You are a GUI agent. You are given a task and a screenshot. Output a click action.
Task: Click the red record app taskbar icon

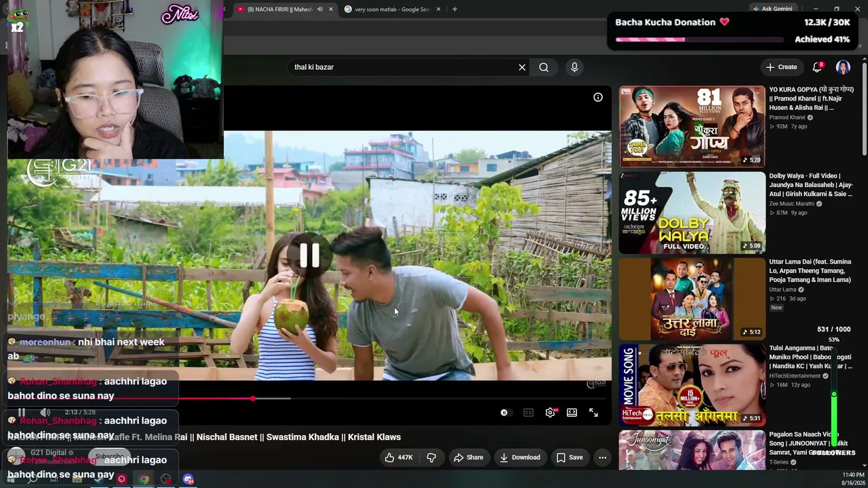point(121,479)
